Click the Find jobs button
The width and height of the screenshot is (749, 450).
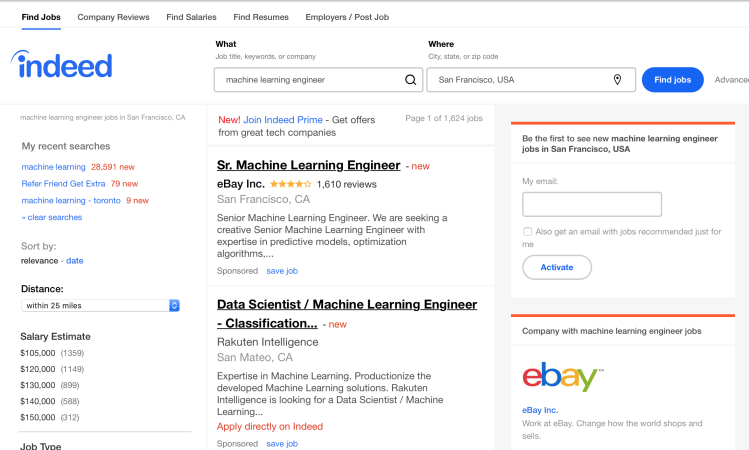[673, 80]
